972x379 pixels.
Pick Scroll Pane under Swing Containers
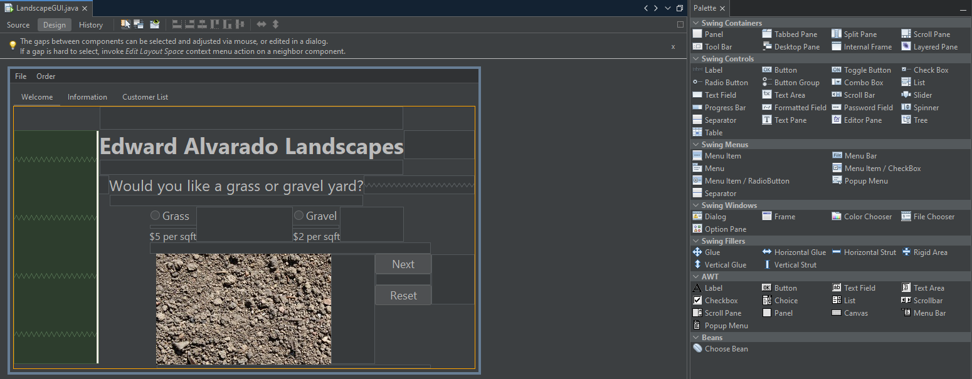926,35
